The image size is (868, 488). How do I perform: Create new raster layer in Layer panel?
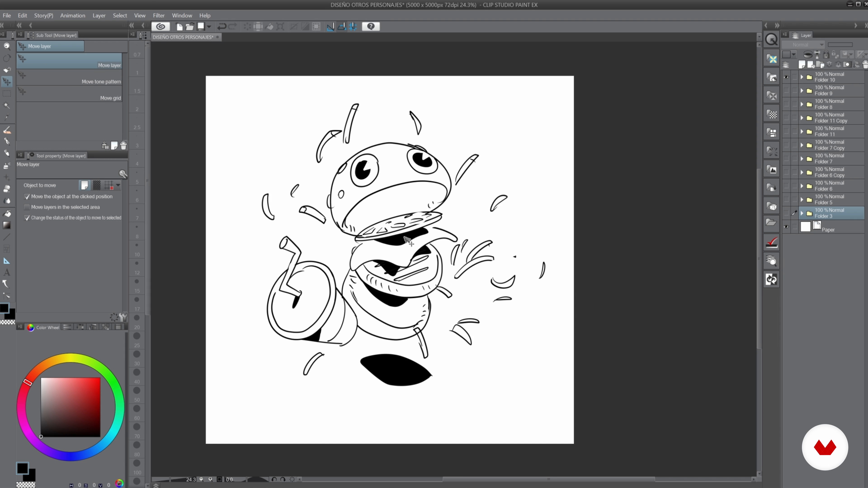tap(802, 65)
